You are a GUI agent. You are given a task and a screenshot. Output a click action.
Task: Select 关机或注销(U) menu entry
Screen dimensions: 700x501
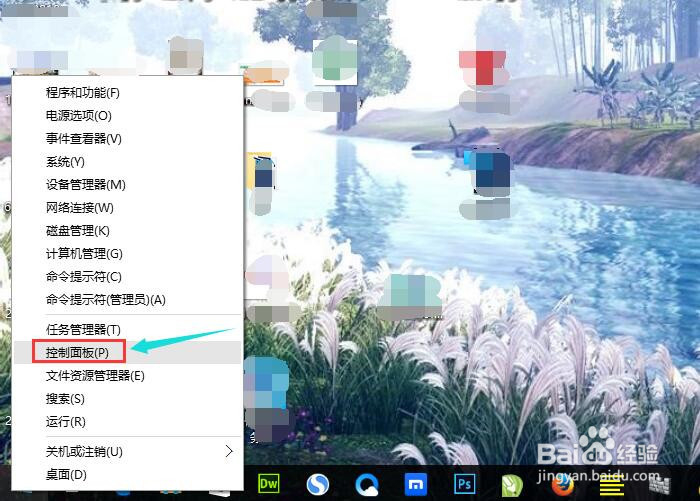[x=128, y=452]
